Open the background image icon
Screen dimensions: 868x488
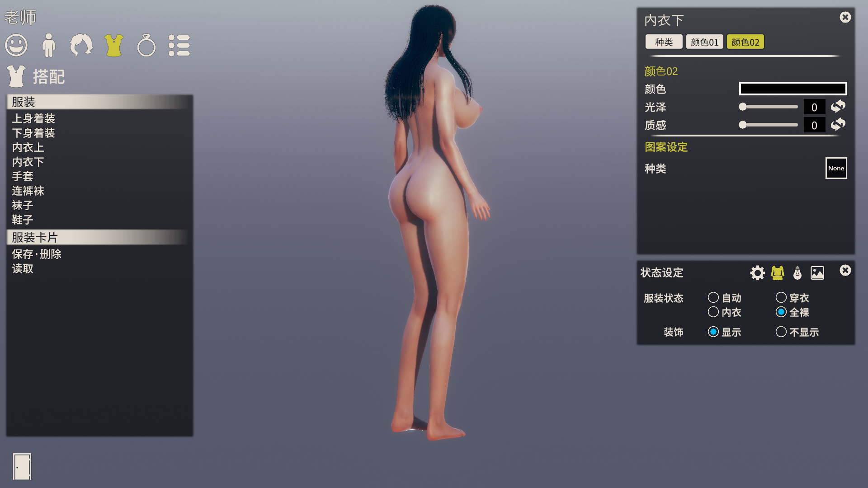tap(817, 273)
